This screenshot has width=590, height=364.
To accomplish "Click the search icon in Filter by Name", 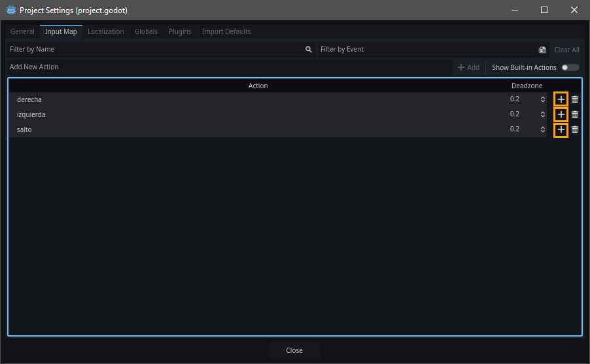I will tap(309, 50).
